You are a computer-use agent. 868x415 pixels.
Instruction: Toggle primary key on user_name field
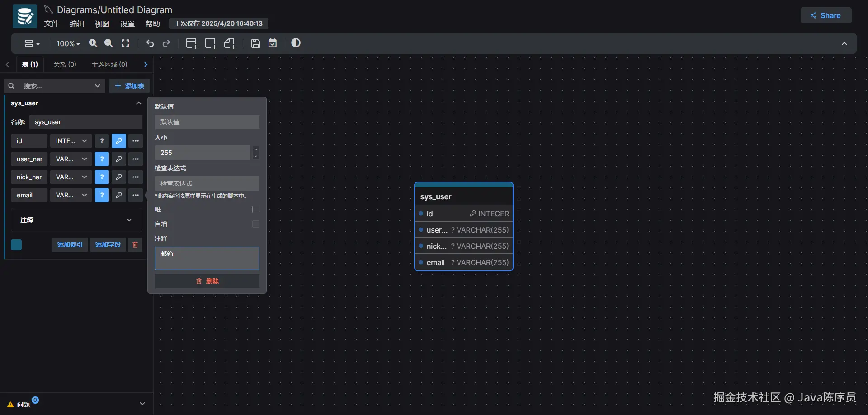[118, 159]
